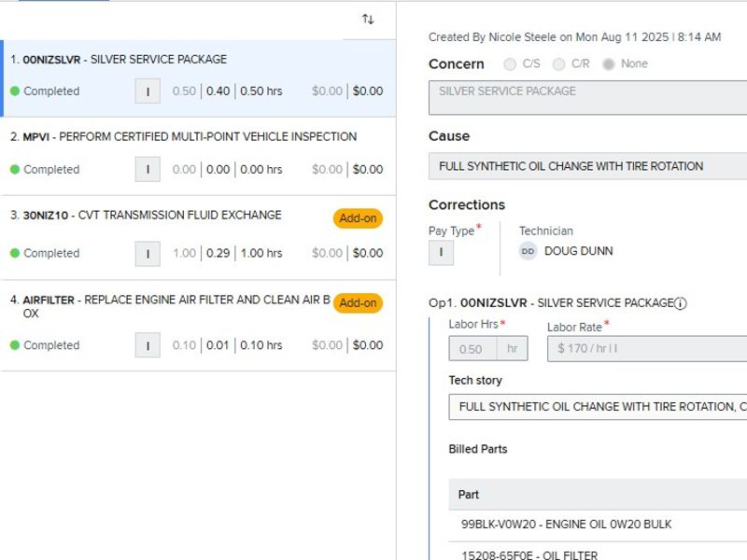Screen dimensions: 747x560
Task: Select the C/R concern radio button
Action: (559, 64)
